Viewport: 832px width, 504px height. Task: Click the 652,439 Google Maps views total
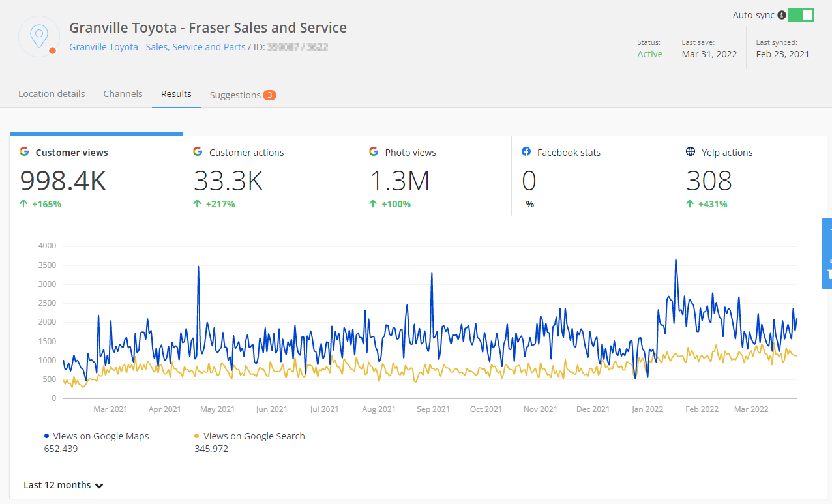click(61, 449)
